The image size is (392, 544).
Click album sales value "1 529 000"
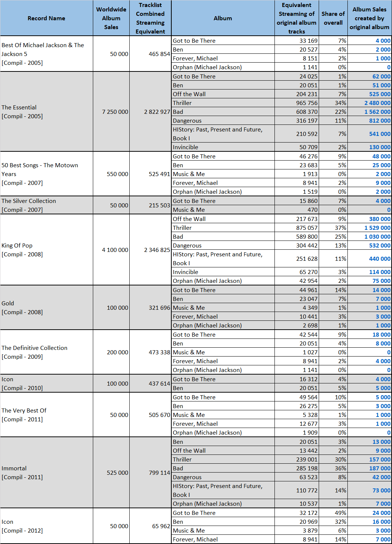point(378,228)
